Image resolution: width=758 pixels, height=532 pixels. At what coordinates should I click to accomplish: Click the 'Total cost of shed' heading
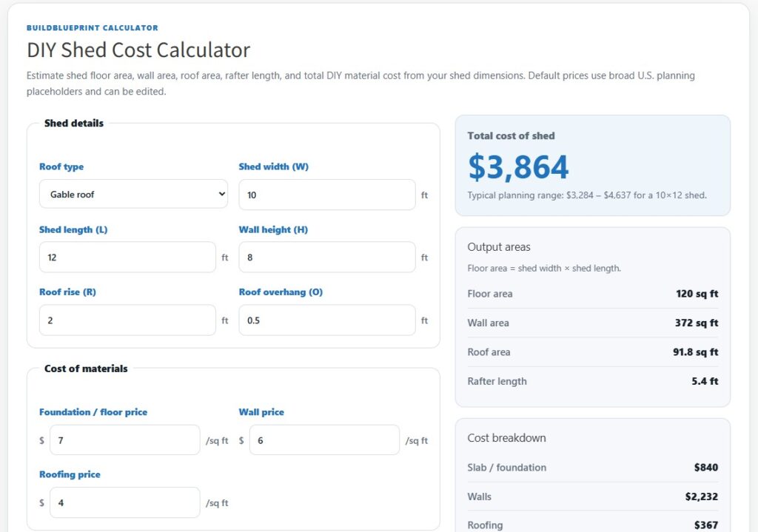pyautogui.click(x=511, y=136)
